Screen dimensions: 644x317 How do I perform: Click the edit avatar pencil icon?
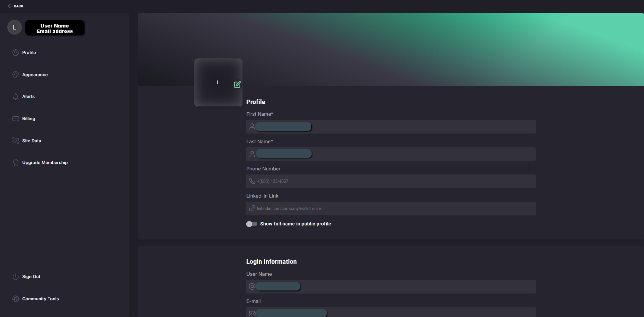tap(237, 85)
